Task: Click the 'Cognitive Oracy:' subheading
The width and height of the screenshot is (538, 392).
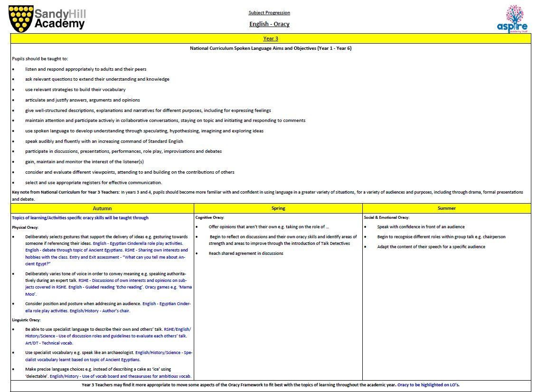Action: coord(209,217)
